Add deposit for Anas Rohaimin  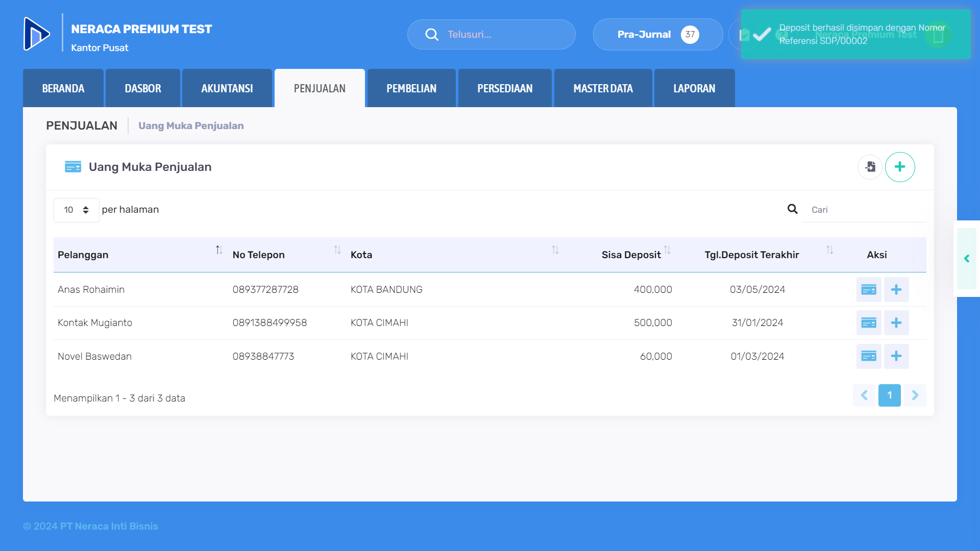(x=896, y=290)
